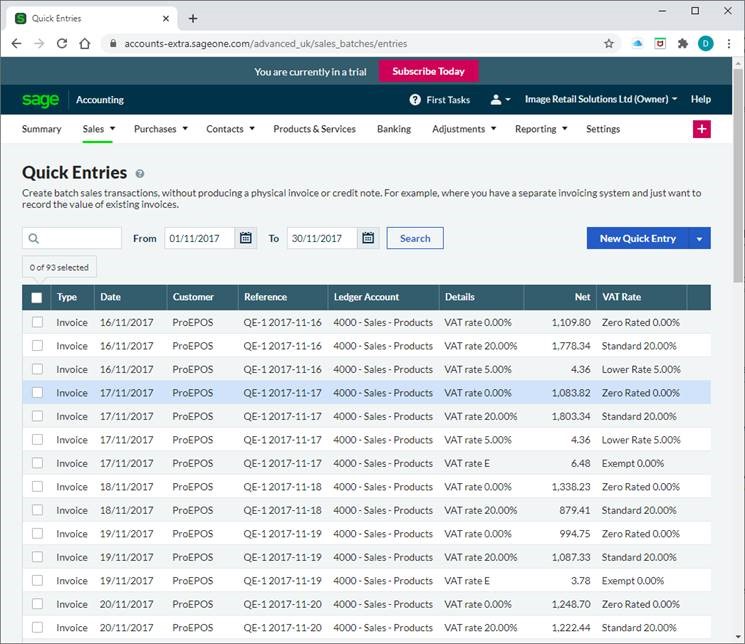
Task: Expand the Reporting menu dropdown
Action: tap(541, 129)
